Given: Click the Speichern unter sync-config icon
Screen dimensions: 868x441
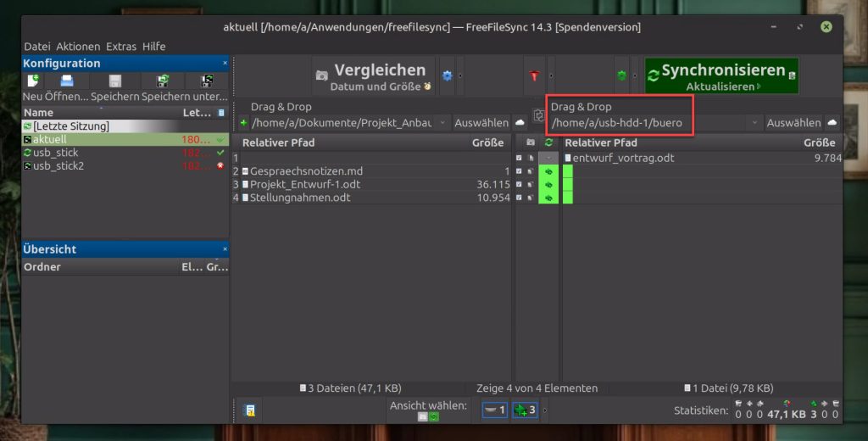Looking at the screenshot, I should pos(162,81).
